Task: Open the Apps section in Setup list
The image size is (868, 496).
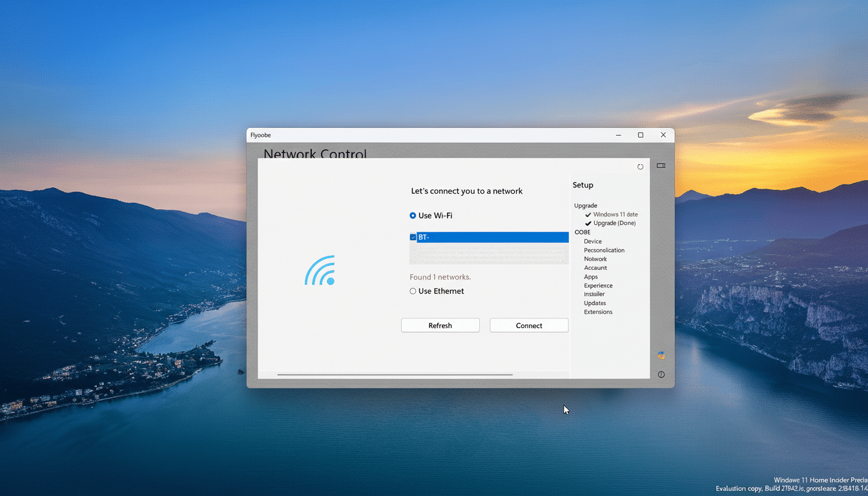Action: point(590,276)
